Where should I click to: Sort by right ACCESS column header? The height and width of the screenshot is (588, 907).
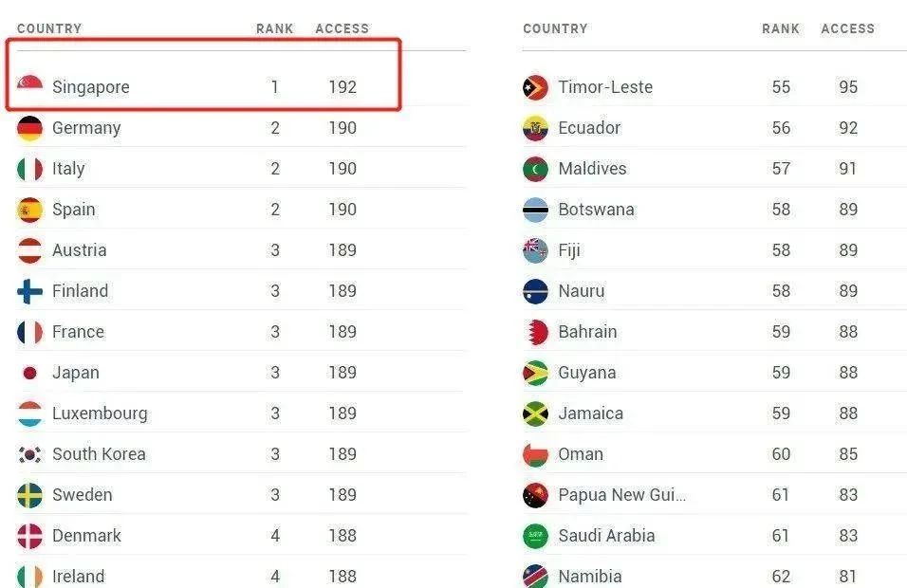click(848, 28)
